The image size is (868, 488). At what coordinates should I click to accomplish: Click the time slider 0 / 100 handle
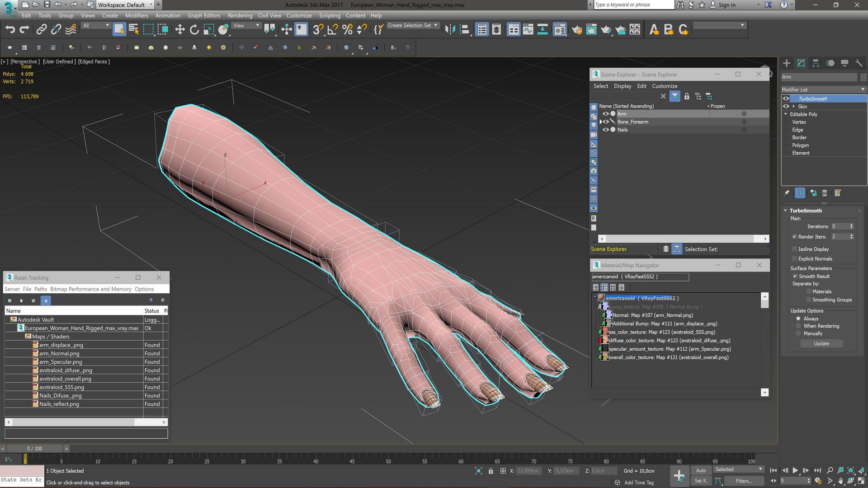pos(34,449)
